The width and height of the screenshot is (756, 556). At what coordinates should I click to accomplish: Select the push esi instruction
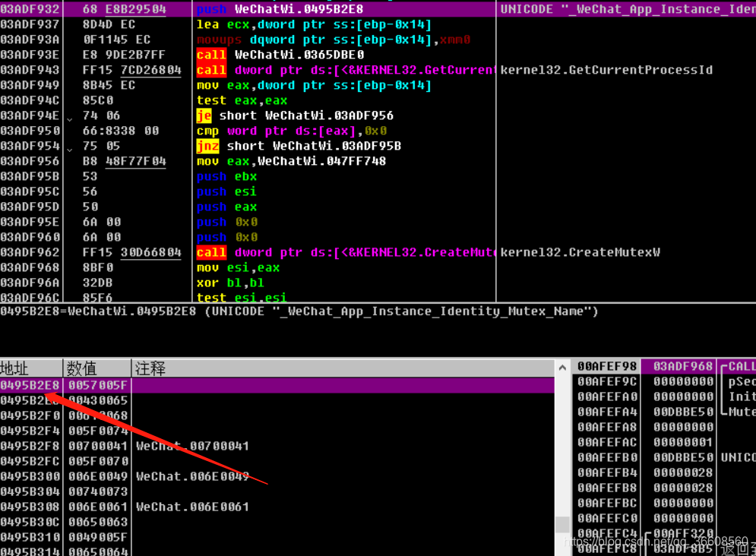click(x=226, y=191)
